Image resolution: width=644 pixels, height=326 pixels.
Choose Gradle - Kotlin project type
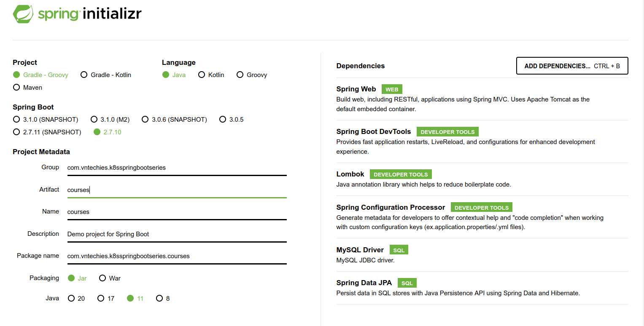point(84,75)
